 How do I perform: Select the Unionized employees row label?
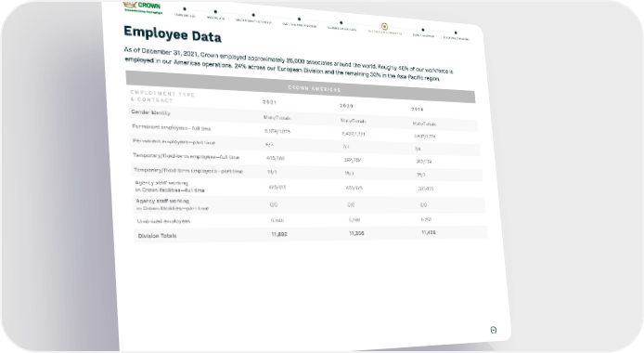point(163,221)
